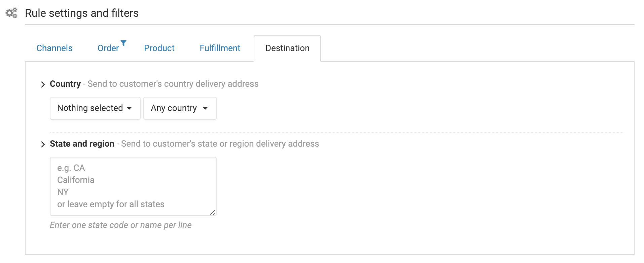Click the caret arrow in Any country dropdown
644x263 pixels.
click(x=205, y=108)
